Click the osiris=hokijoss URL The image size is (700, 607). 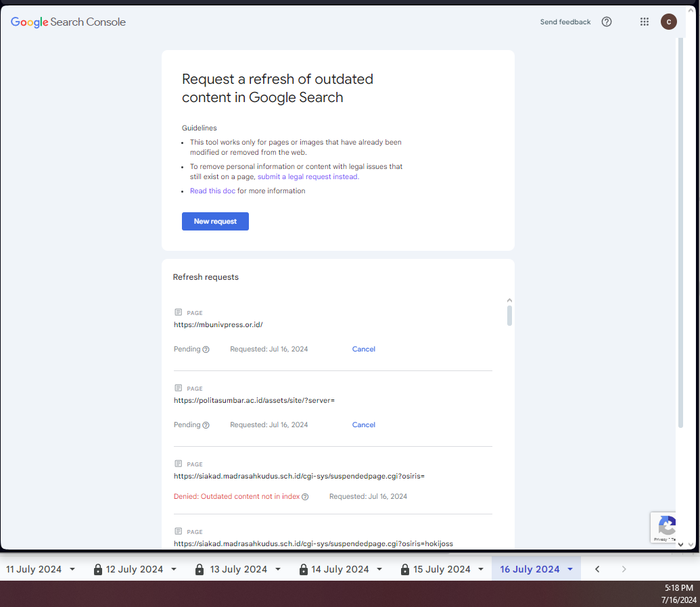click(313, 543)
